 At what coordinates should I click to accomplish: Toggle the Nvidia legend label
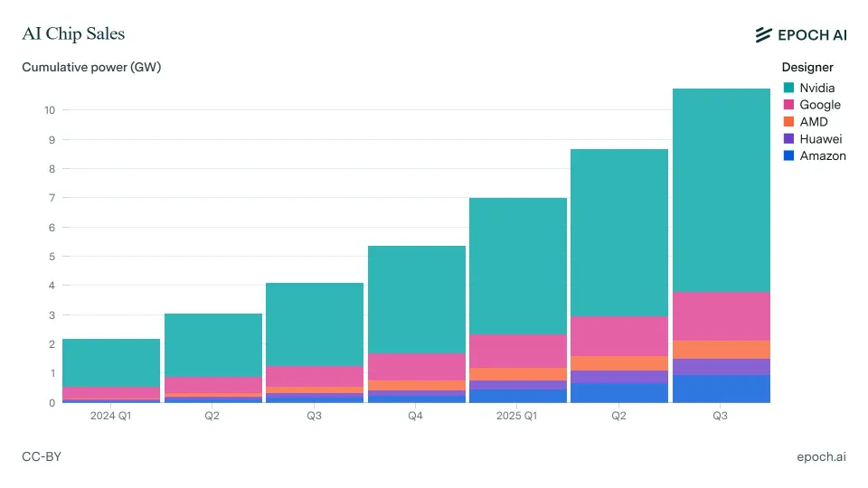point(817,88)
